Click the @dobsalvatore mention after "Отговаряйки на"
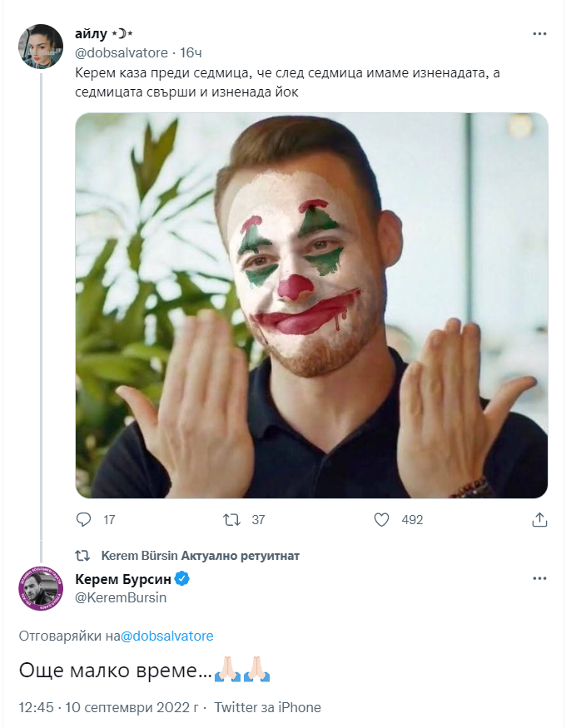Image resolution: width=576 pixels, height=728 pixels. pos(167,636)
